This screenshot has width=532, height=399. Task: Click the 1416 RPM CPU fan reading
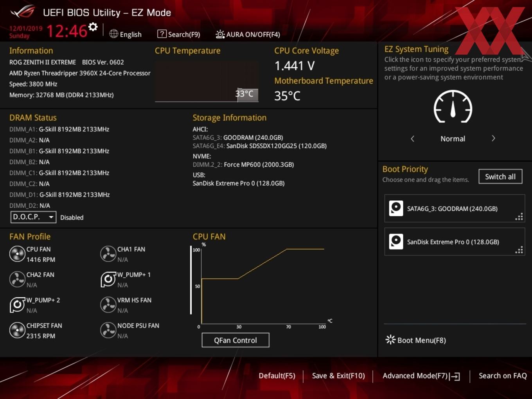[x=41, y=259]
